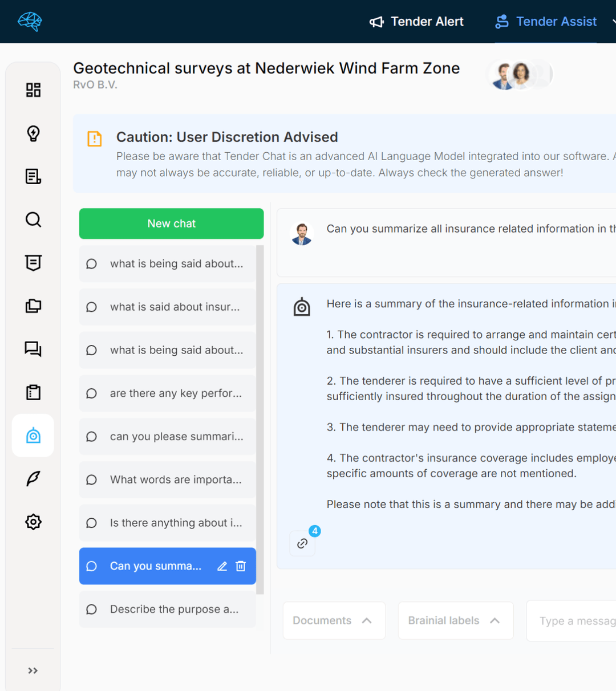Open the document list icon in sidebar

click(x=33, y=177)
